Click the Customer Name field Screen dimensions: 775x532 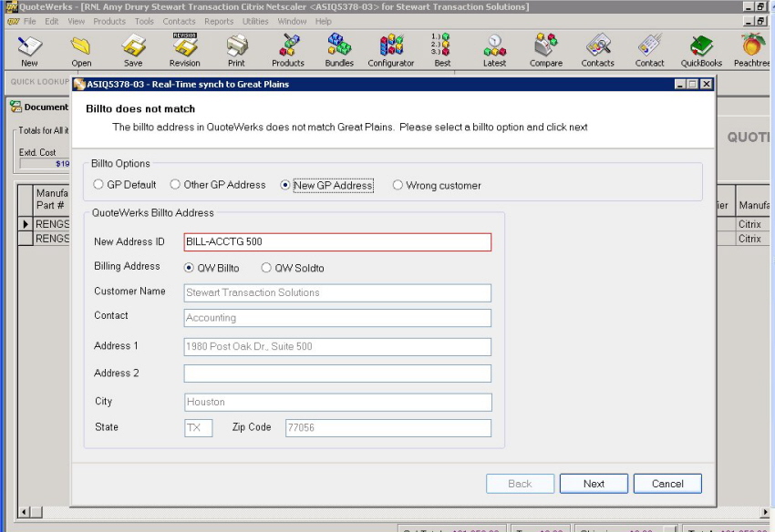coord(337,292)
